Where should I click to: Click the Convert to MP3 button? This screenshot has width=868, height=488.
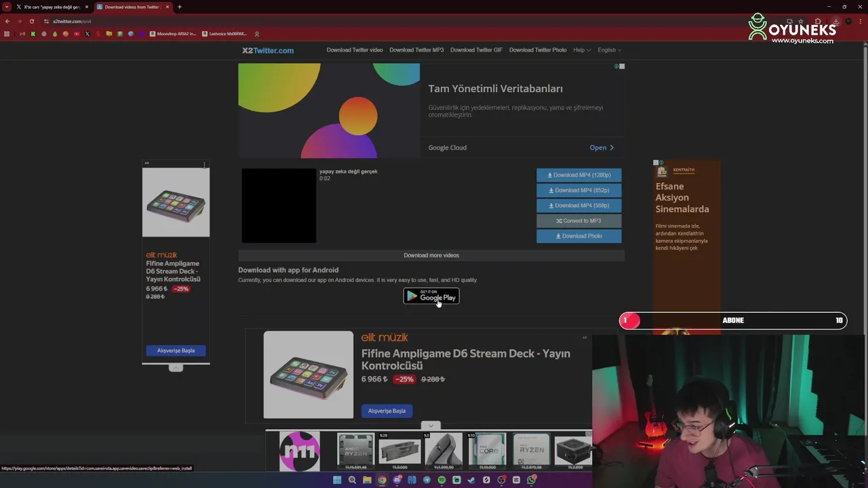point(578,221)
